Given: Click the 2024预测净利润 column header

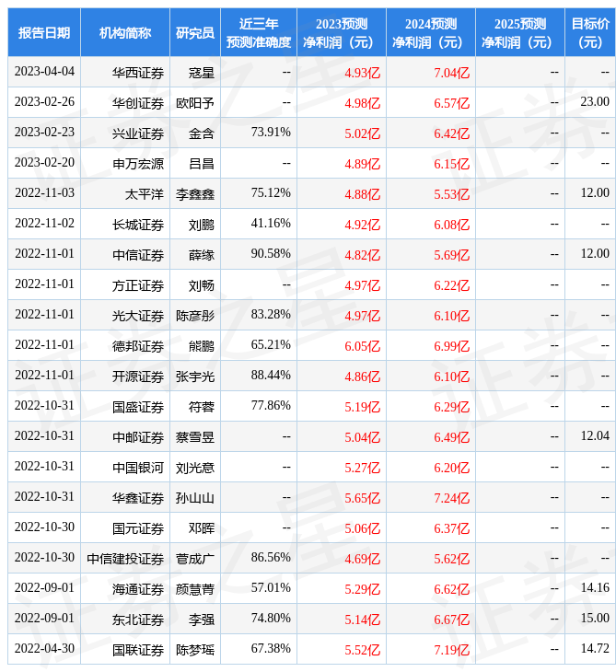Looking at the screenshot, I should point(431,32).
